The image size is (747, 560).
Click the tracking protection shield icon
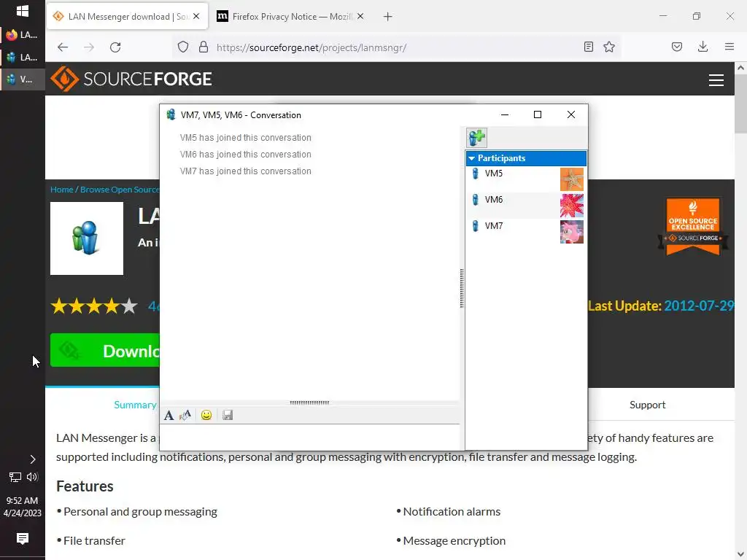[183, 47]
